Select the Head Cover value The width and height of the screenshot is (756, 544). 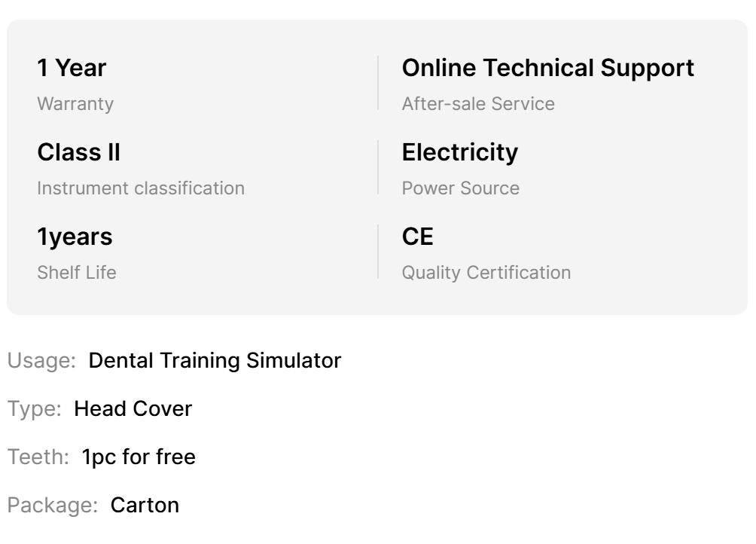(133, 409)
